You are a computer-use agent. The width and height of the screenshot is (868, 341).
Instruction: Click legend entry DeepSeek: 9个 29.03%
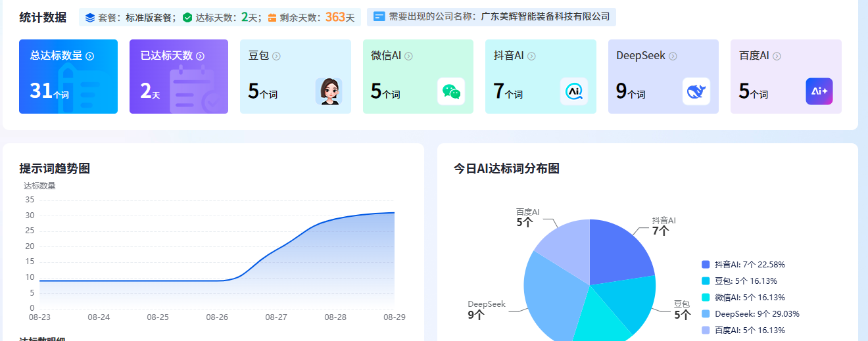click(751, 314)
